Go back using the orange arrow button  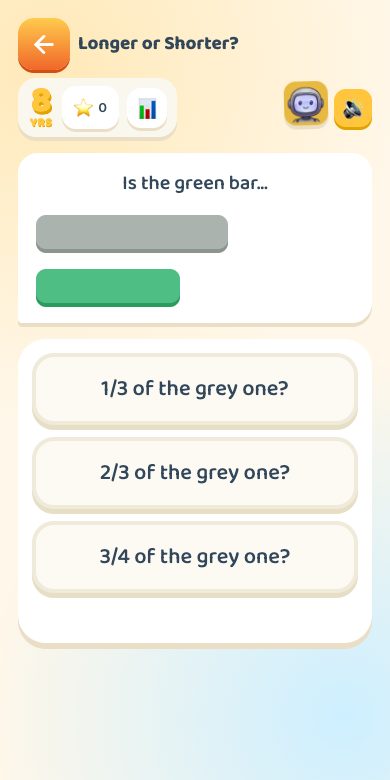click(x=44, y=45)
